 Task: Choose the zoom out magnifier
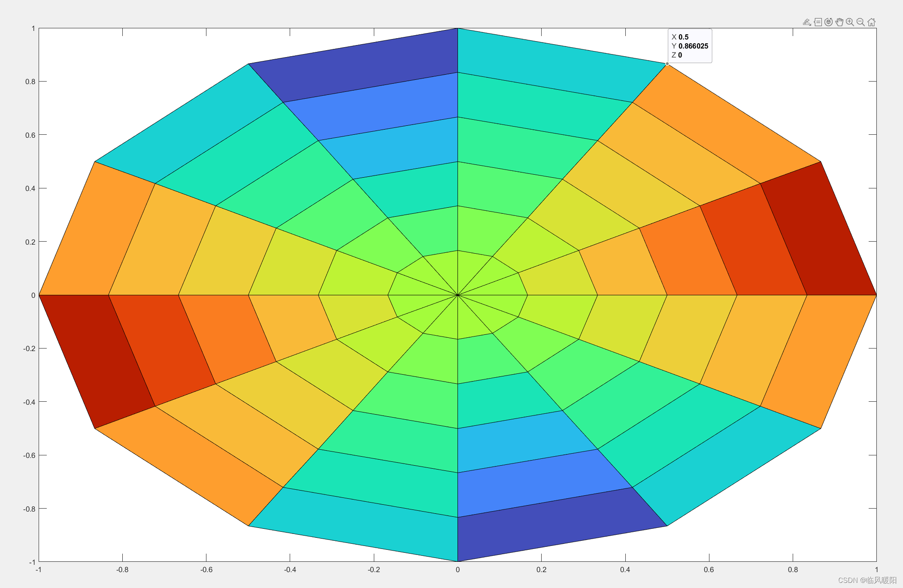pos(861,22)
